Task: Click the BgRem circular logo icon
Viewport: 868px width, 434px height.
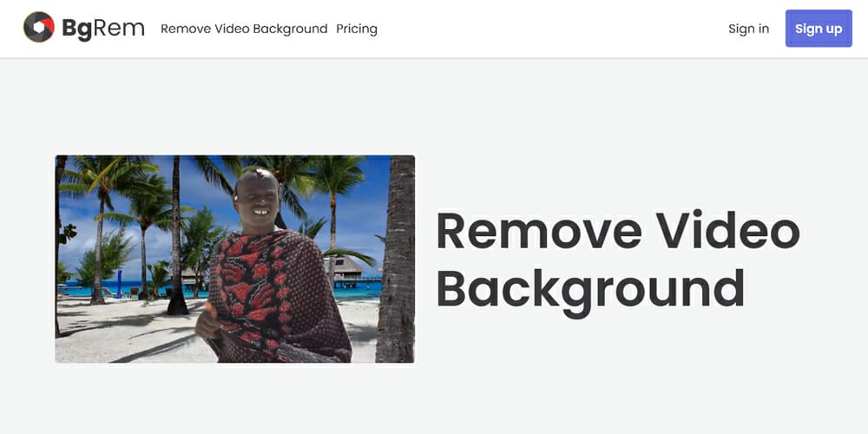Action: pyautogui.click(x=39, y=27)
